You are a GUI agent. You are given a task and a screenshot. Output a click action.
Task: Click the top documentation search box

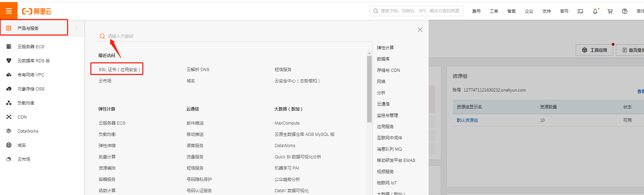(416, 11)
